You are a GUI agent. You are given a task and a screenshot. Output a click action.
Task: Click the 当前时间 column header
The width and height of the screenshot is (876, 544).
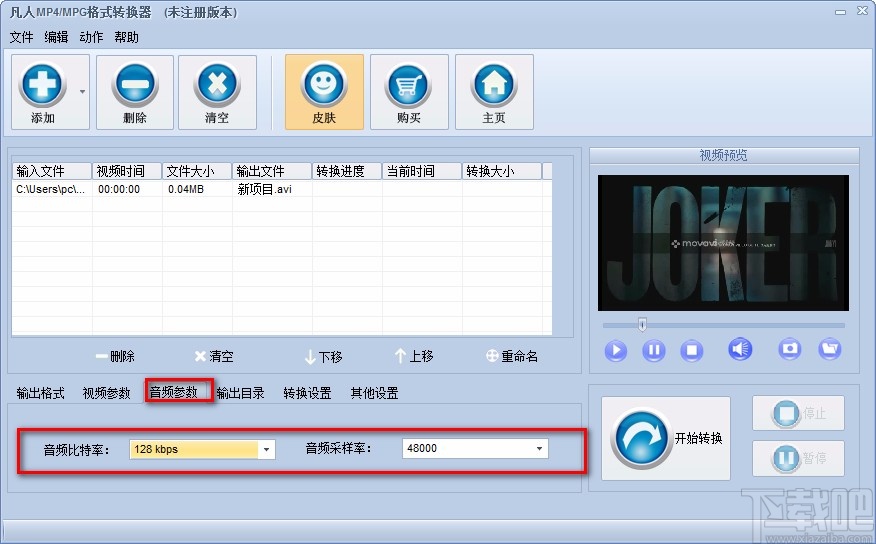click(422, 171)
